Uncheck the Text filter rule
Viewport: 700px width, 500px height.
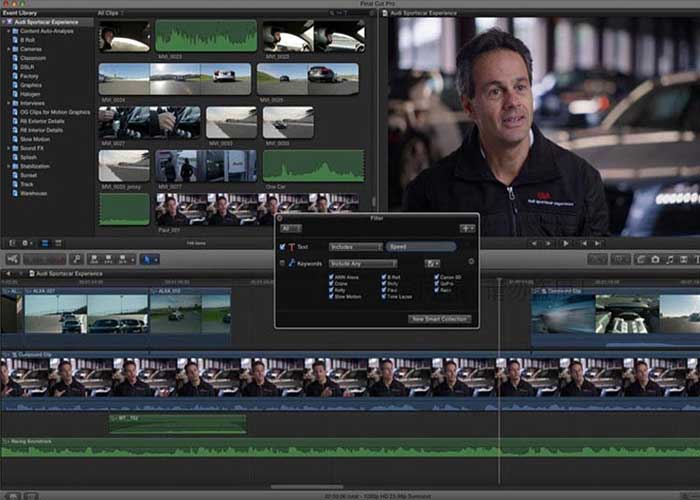click(x=282, y=246)
